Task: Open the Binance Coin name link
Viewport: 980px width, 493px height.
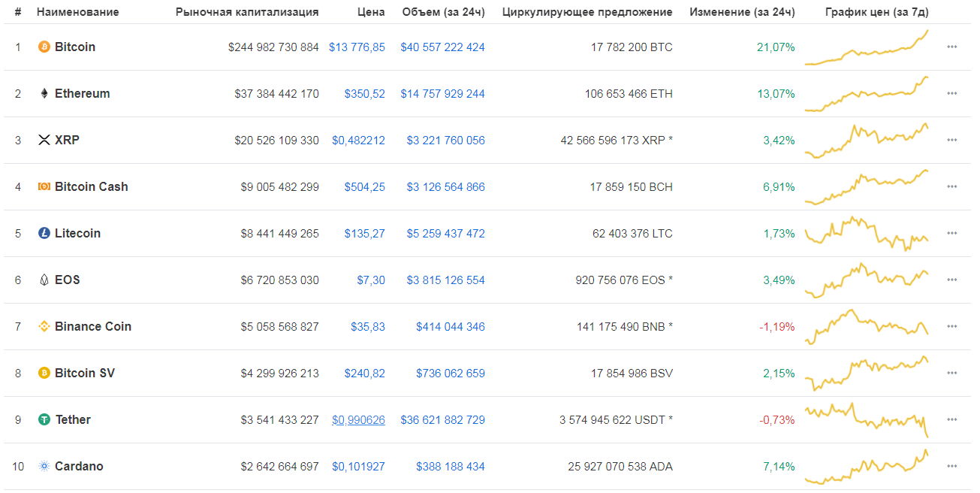Action: click(x=93, y=326)
